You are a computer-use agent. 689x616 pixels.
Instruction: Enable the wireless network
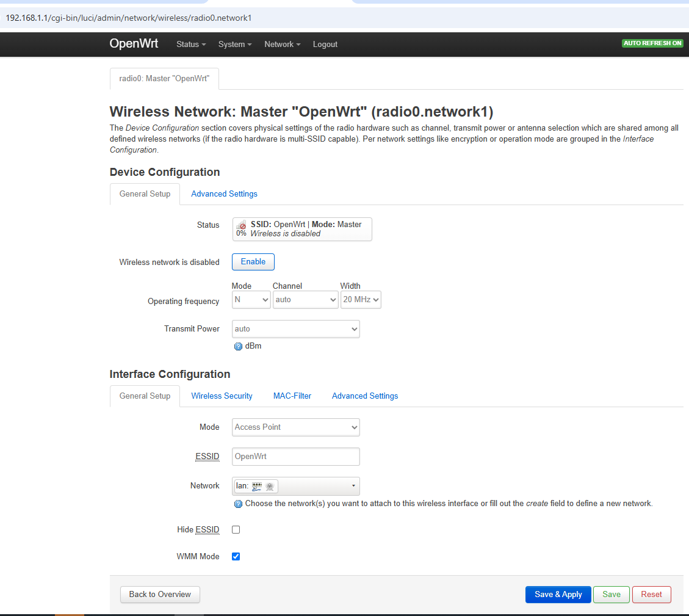coord(253,262)
